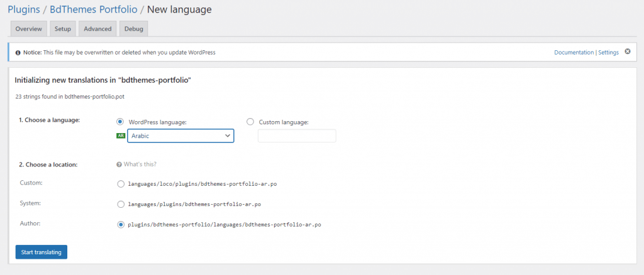Open the Settings link in the notice
This screenshot has height=275, width=644.
click(x=608, y=53)
